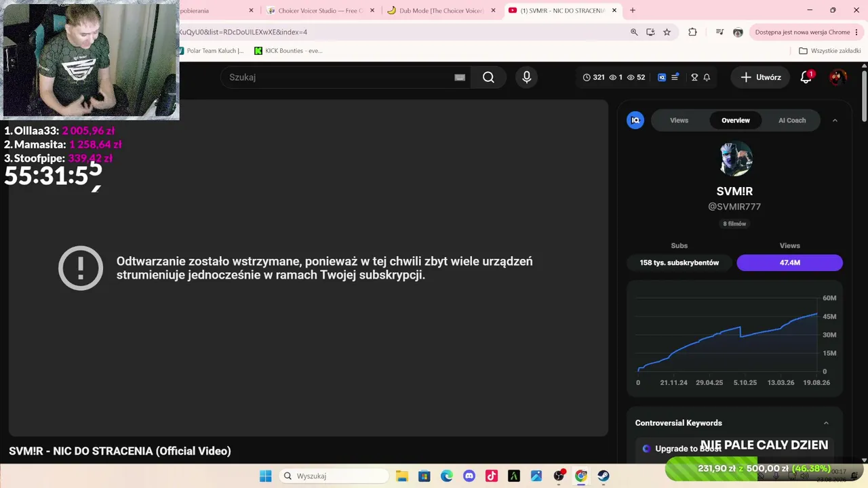Open the media controls icon in Chrome toolbar
This screenshot has width=868, height=488.
[x=719, y=32]
